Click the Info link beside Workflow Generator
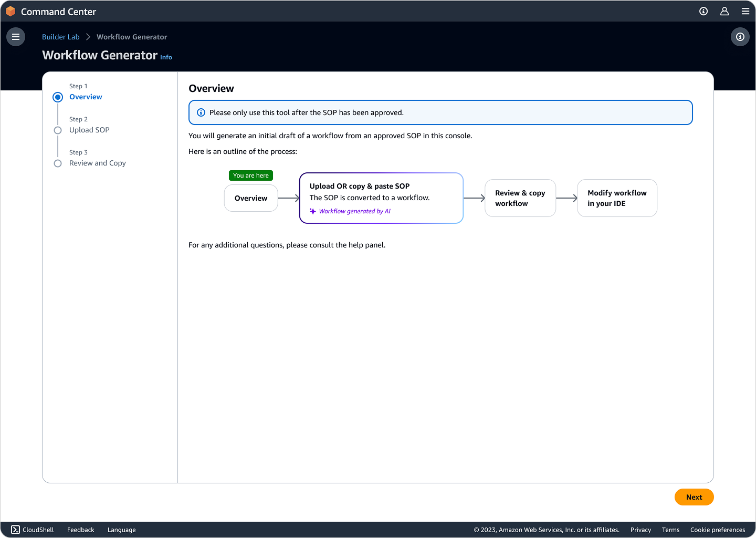The width and height of the screenshot is (756, 538). point(166,57)
